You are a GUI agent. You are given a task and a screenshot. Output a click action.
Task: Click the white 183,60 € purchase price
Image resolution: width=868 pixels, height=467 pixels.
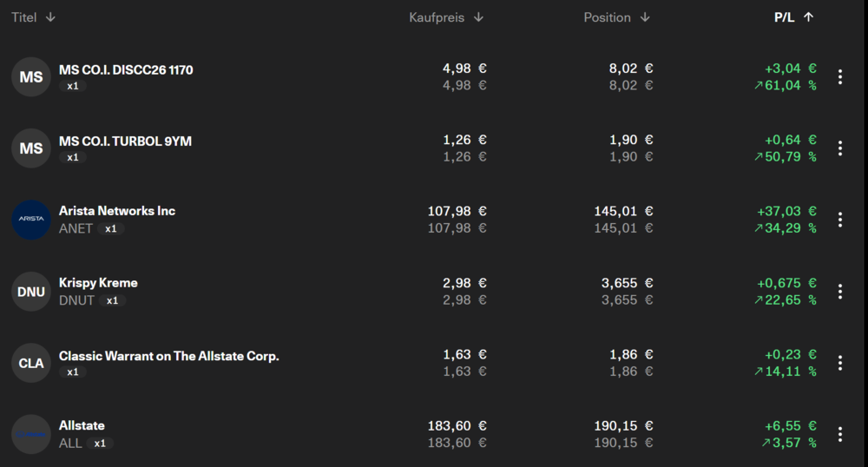coord(457,426)
